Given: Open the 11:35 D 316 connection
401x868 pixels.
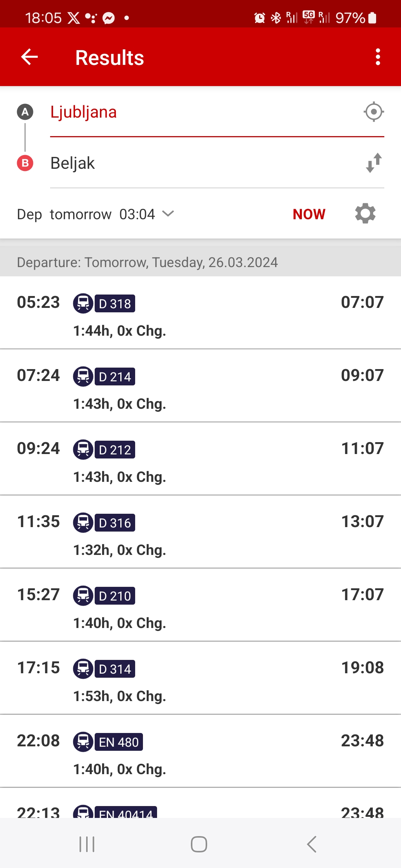Looking at the screenshot, I should click(200, 532).
